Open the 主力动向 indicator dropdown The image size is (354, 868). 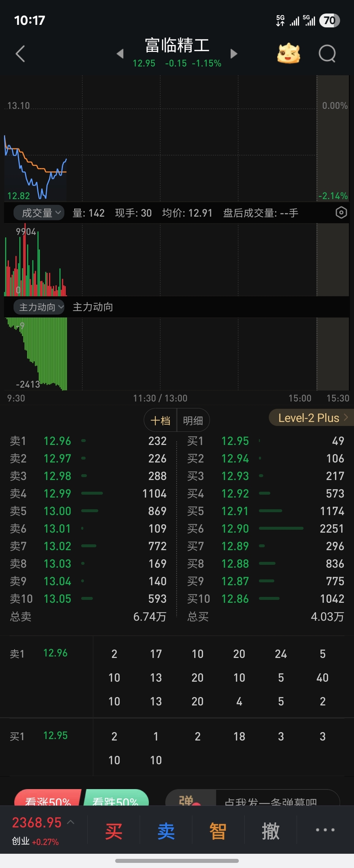tap(39, 307)
